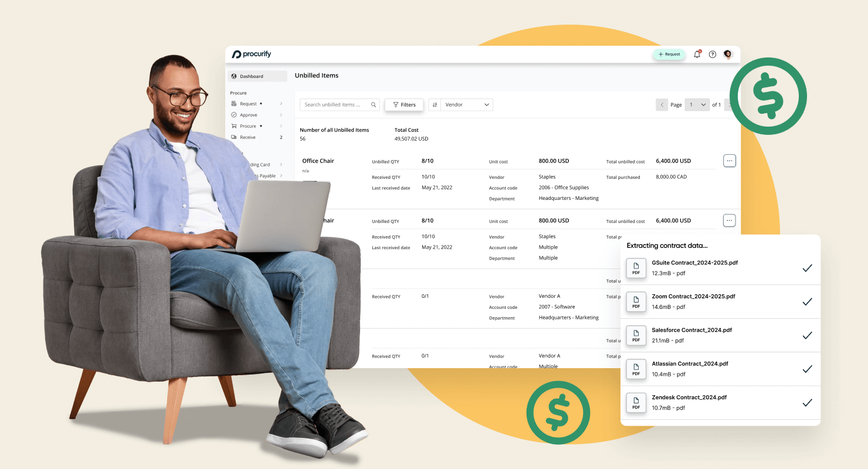Click checkmark next to Zendesk Contract
This screenshot has height=469, width=868.
click(807, 403)
